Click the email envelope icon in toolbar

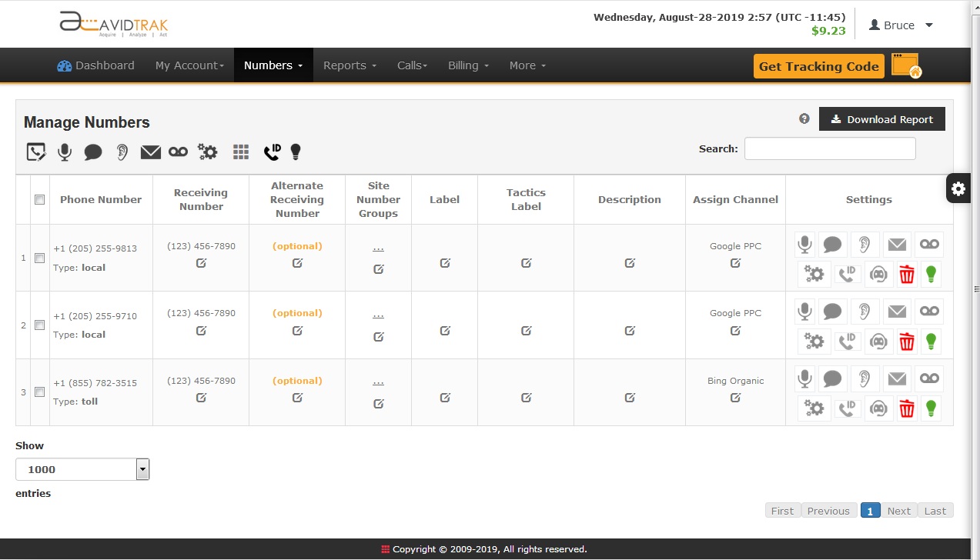[151, 152]
